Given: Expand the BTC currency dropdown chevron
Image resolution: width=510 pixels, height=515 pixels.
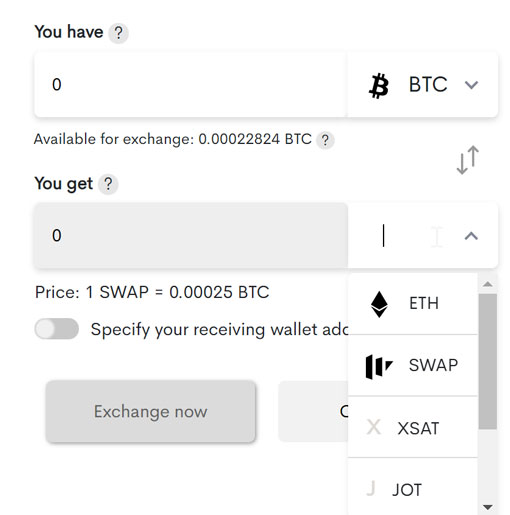Looking at the screenshot, I should (x=471, y=85).
